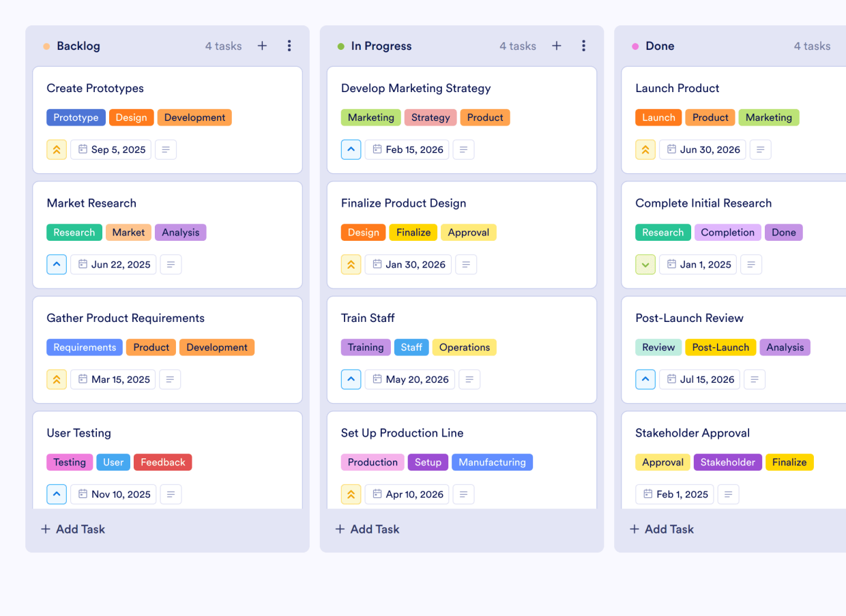Open the three-dot menu on the Backlog column
The image size is (846, 616).
click(289, 46)
